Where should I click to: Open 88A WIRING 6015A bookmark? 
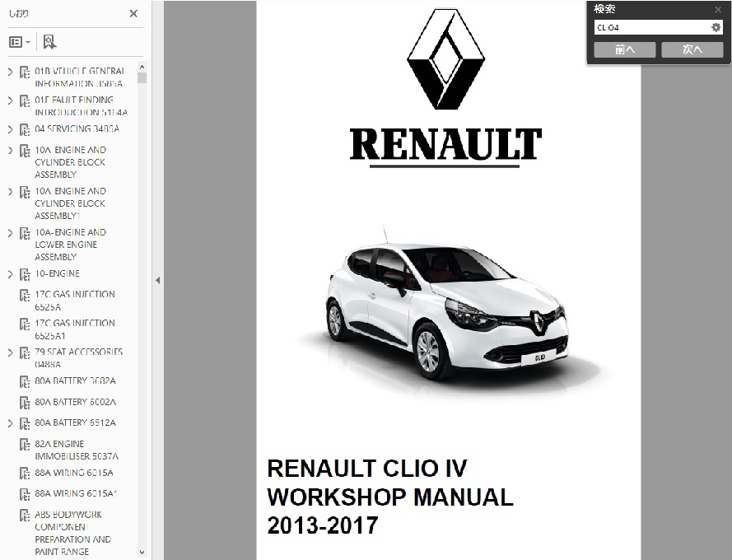coord(74,473)
